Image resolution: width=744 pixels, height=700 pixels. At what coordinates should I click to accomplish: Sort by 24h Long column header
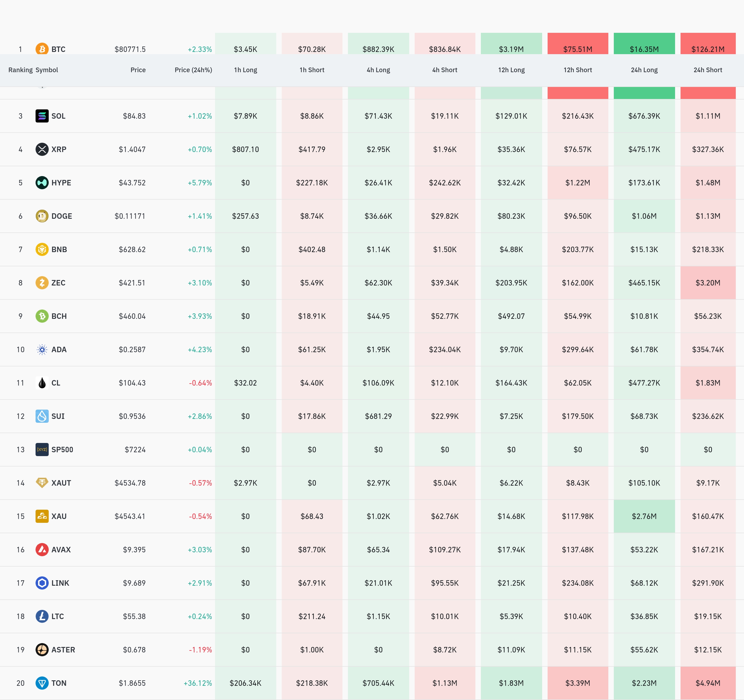click(x=644, y=70)
